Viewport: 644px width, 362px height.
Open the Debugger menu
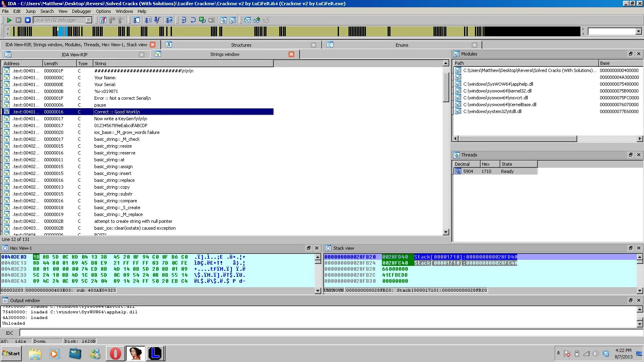click(x=81, y=11)
